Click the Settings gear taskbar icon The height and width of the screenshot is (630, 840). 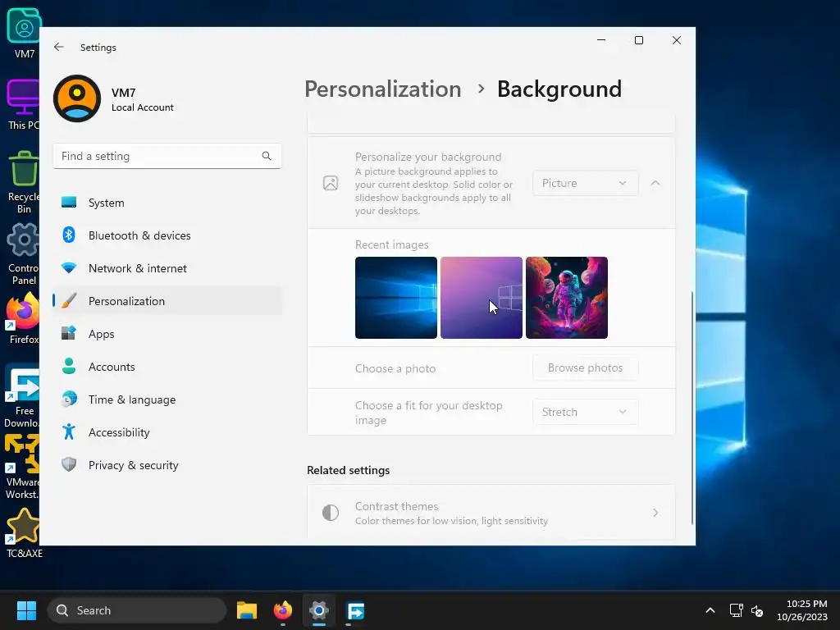pyautogui.click(x=319, y=610)
